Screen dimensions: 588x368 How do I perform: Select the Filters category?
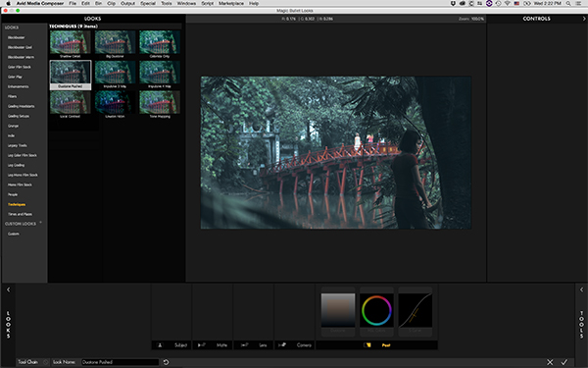click(12, 96)
